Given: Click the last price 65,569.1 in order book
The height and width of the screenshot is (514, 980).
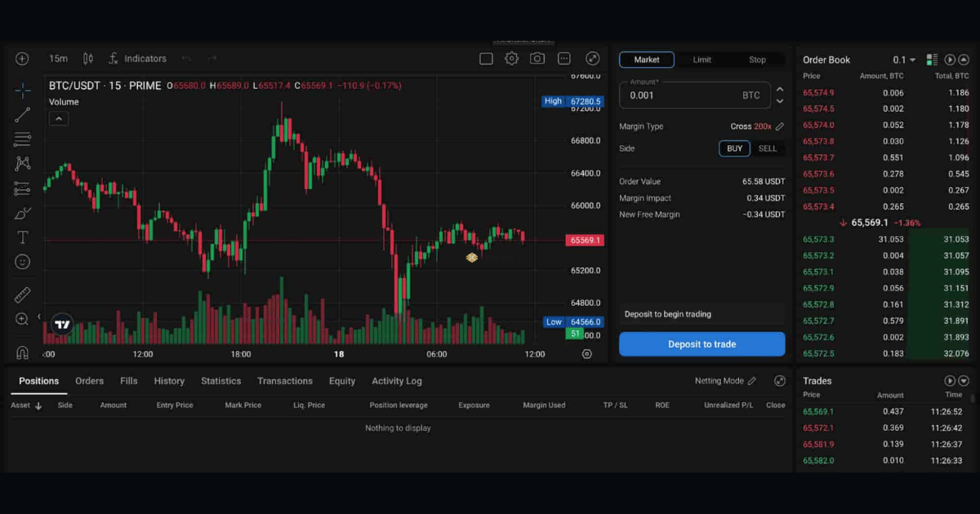Looking at the screenshot, I should [x=870, y=223].
